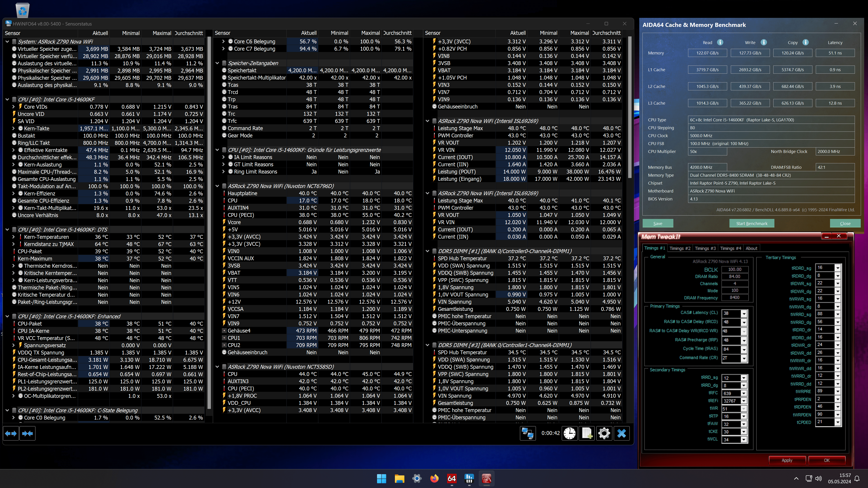Click the collapse columns inward-arrows icon
The image size is (868, 488).
click(28, 433)
